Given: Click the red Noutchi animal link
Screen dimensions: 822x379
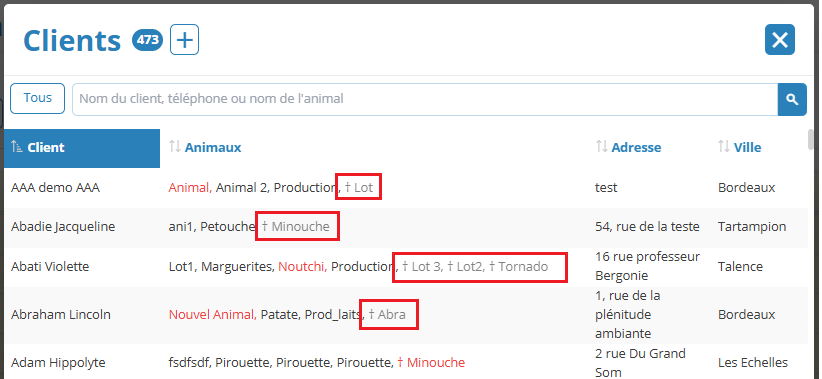Looking at the screenshot, I should coord(302,266).
